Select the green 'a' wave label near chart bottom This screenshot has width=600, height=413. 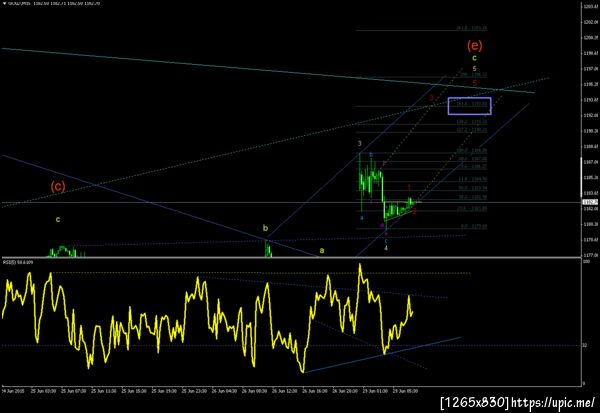point(322,251)
